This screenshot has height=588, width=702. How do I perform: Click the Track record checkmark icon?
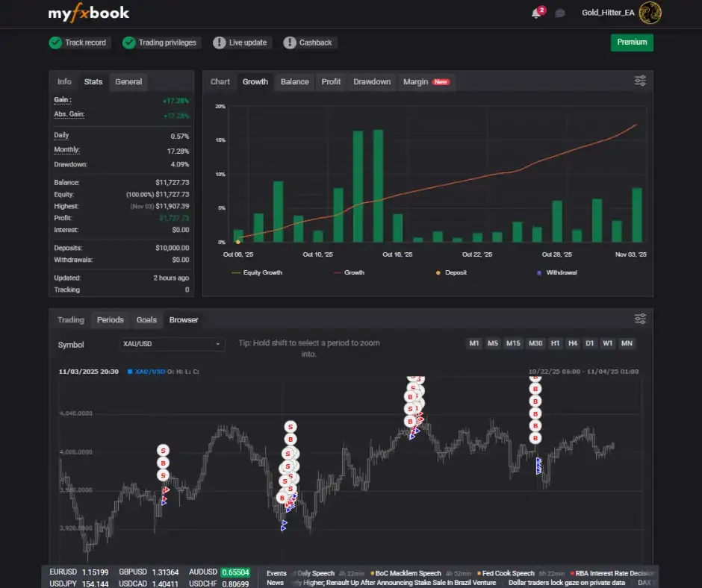(55, 43)
